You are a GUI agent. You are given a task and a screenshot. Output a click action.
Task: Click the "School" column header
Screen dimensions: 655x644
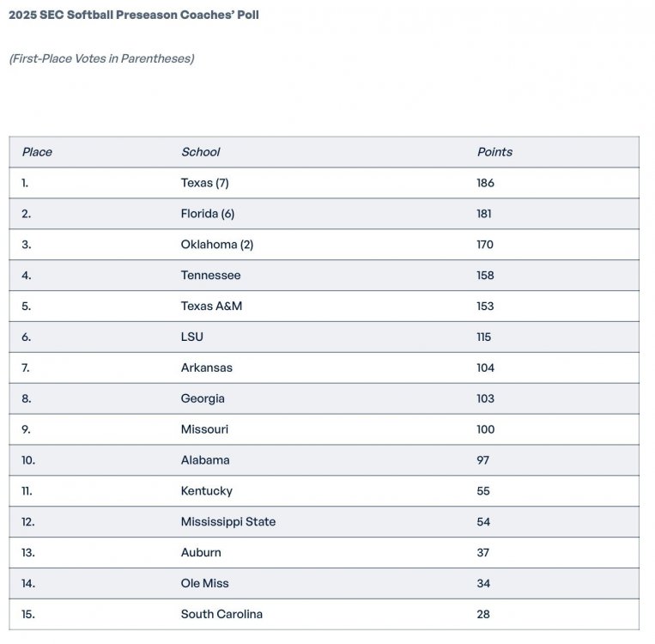[x=200, y=152]
